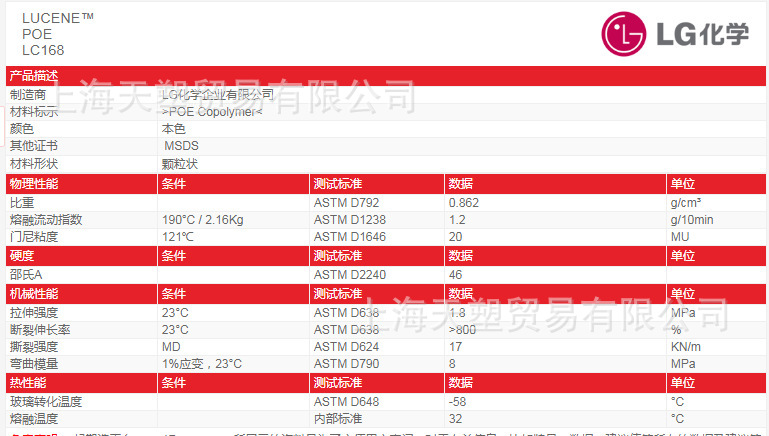Select the 本色 color value
Screen dimensions: 769x436
tap(174, 129)
